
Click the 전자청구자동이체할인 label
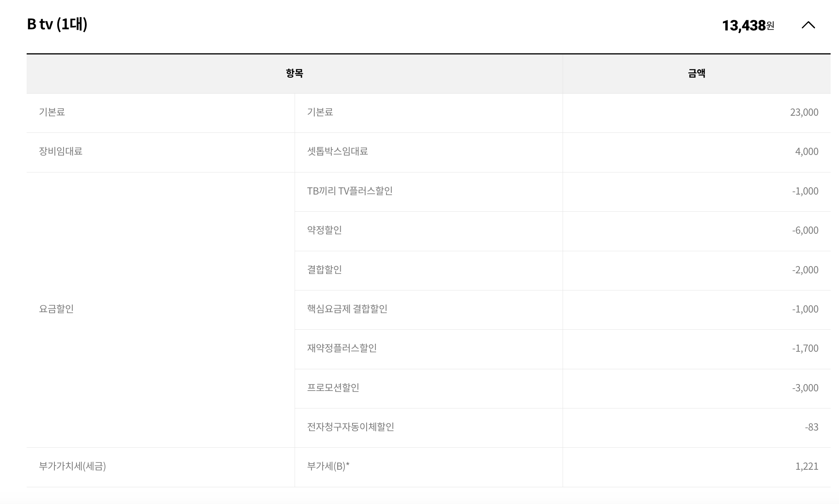point(350,427)
